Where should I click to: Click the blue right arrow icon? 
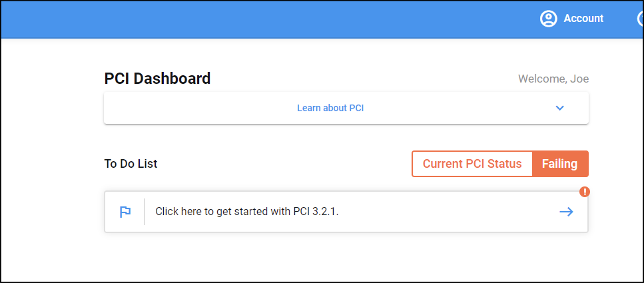[x=566, y=212]
